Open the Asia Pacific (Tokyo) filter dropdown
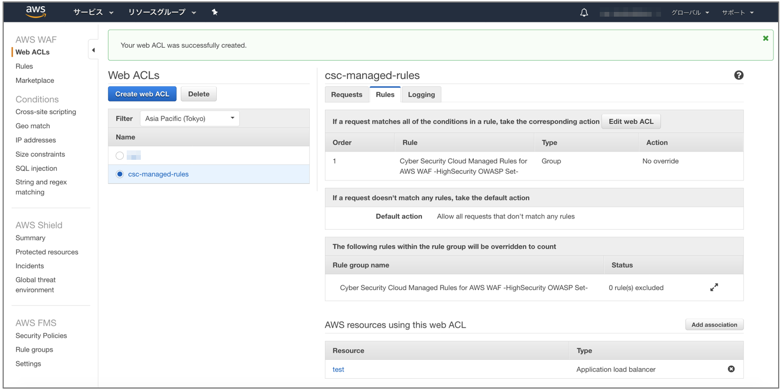Screen dimensions: 781x389 (190, 119)
